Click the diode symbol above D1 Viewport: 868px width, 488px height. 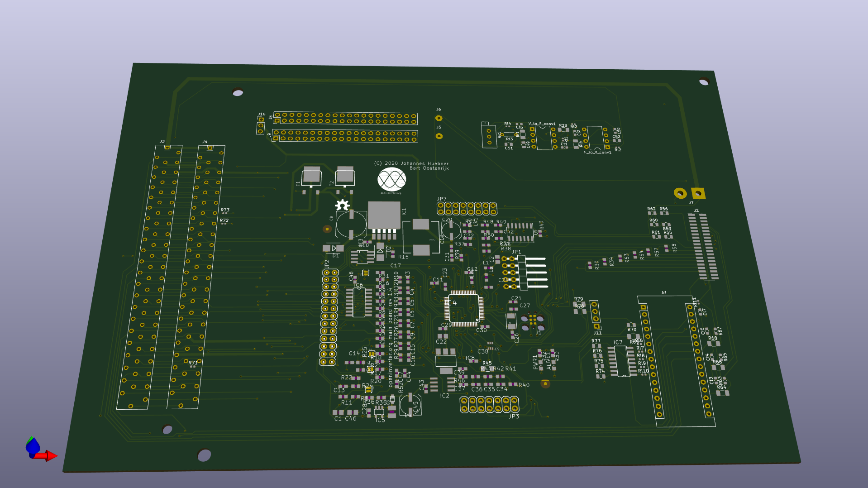334,248
